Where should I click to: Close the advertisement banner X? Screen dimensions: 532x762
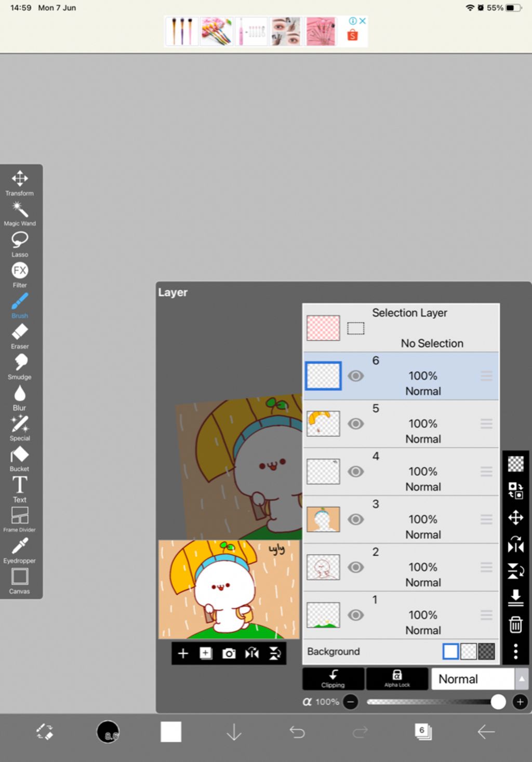point(363,21)
